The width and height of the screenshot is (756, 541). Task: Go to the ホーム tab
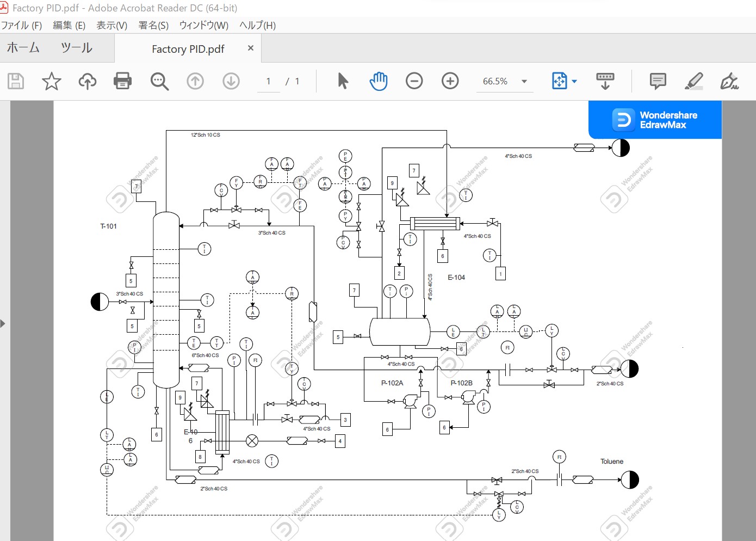[23, 48]
